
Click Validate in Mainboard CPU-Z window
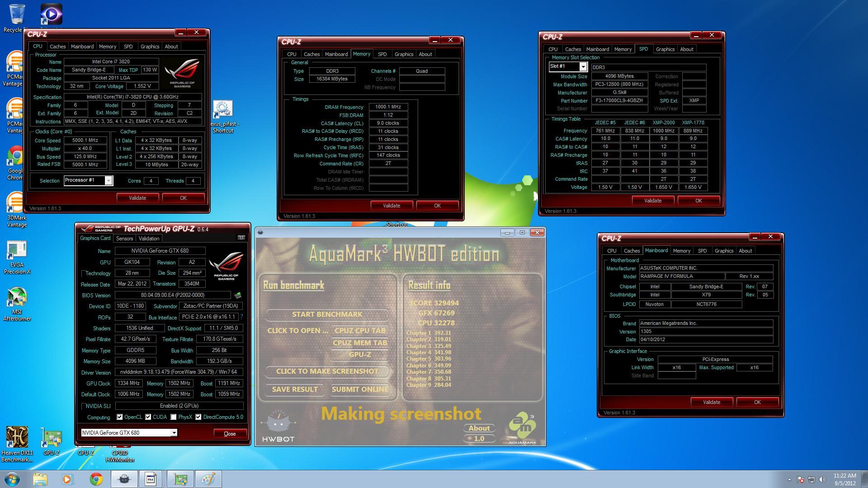[x=712, y=402]
